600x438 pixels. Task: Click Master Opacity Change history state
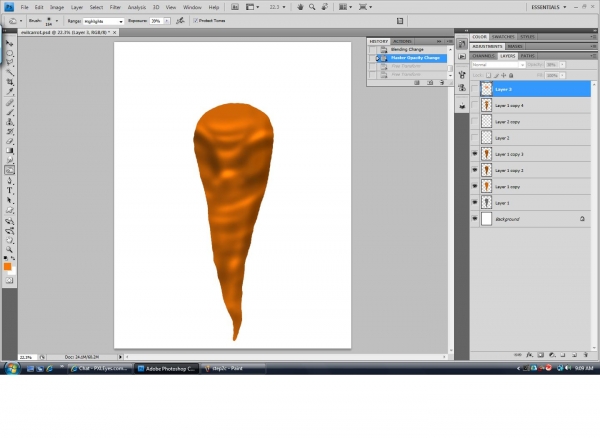(411, 58)
